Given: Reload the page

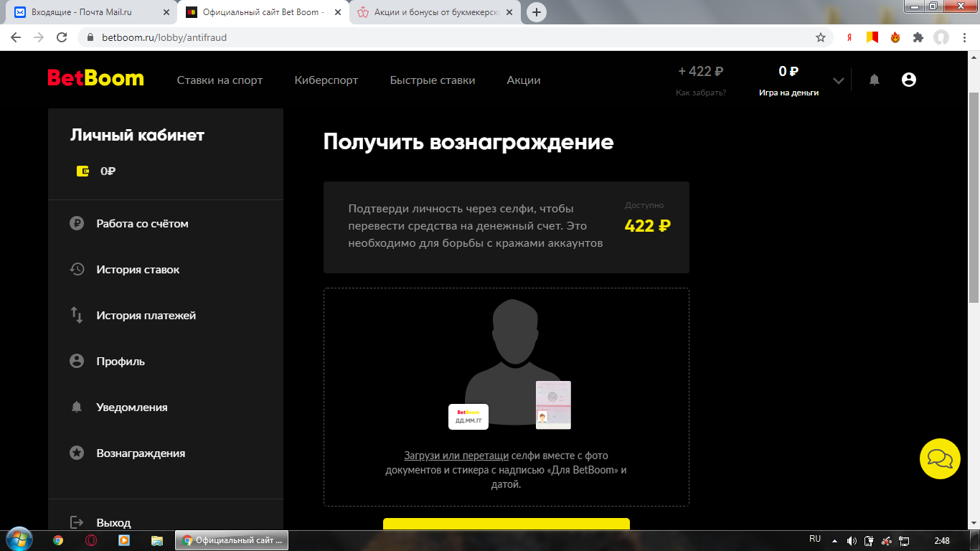Looking at the screenshot, I should 62,37.
